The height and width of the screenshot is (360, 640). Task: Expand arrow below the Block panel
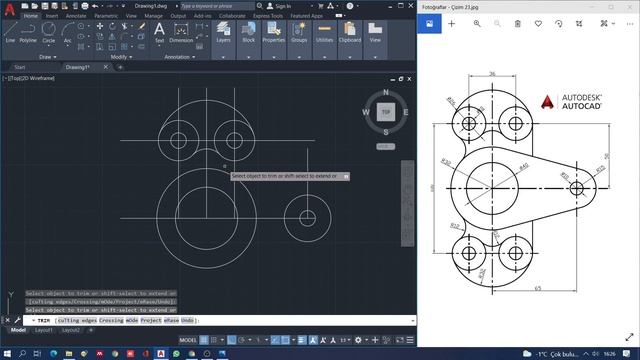tap(248, 58)
